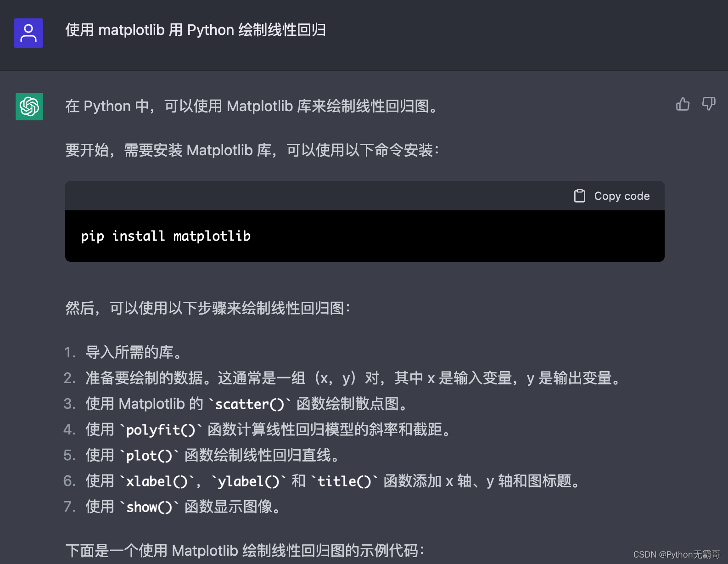
Task: Click the polyfit() inline code snippet
Action: click(161, 429)
